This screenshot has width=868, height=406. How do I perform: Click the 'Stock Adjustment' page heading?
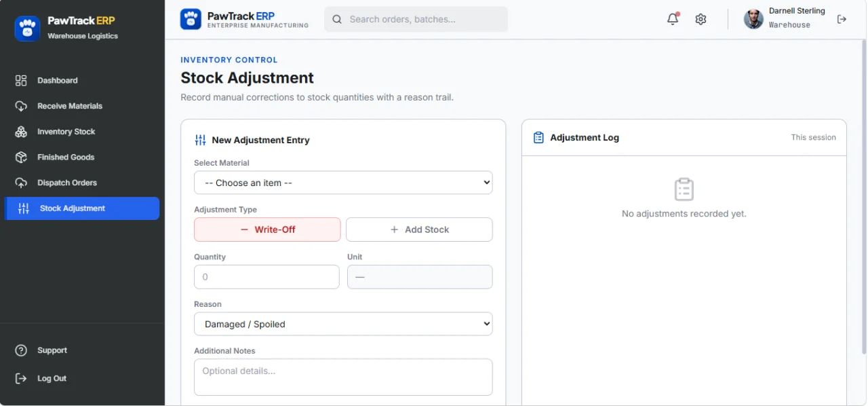point(247,77)
